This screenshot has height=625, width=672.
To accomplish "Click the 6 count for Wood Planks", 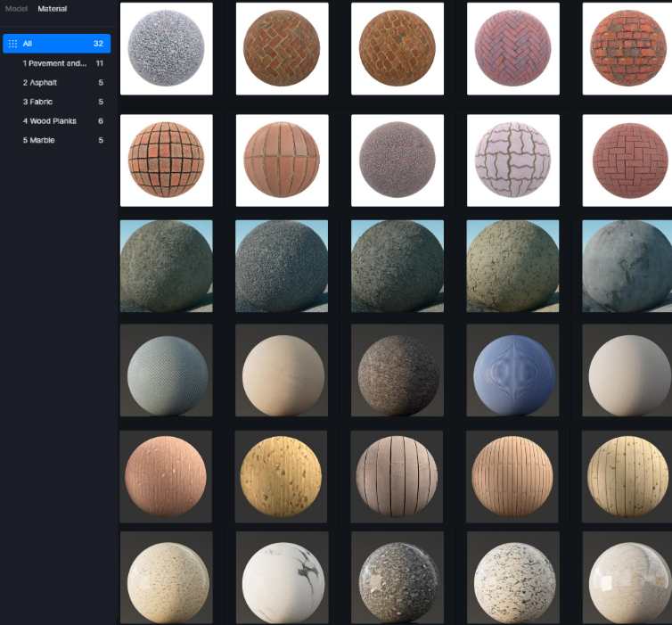I will pos(101,121).
